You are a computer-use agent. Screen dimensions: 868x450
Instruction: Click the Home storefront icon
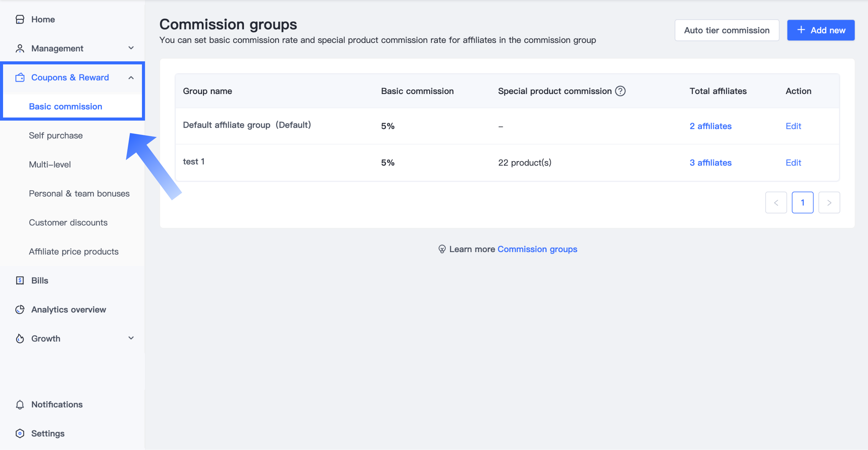click(x=20, y=19)
